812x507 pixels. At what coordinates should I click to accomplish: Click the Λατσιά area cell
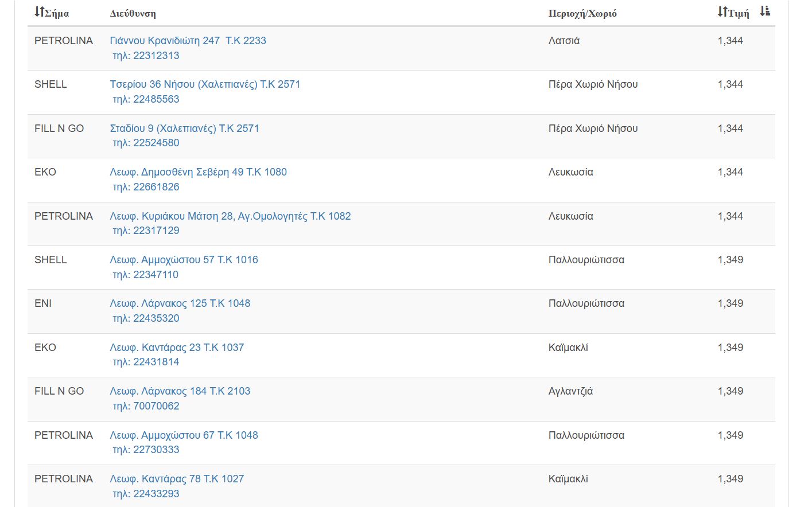tap(564, 41)
